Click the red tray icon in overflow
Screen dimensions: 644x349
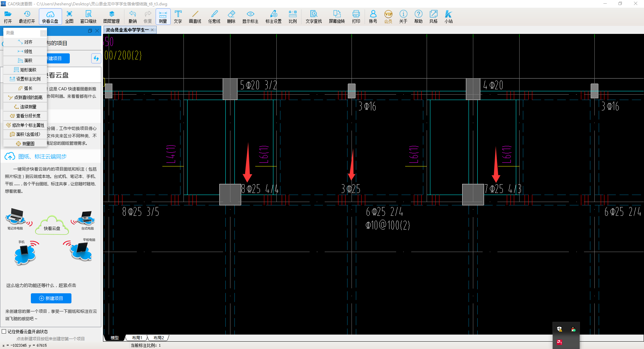pyautogui.click(x=559, y=342)
